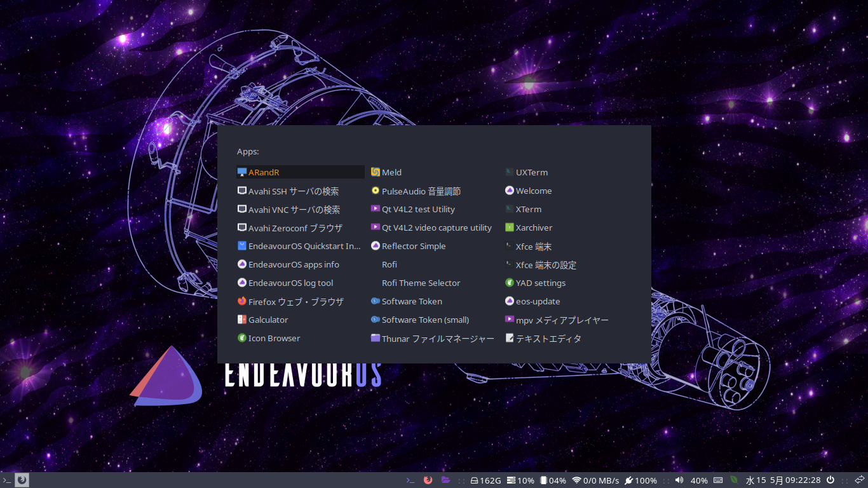
Task: Select EndeavourOS apps info entry
Action: tap(301, 264)
